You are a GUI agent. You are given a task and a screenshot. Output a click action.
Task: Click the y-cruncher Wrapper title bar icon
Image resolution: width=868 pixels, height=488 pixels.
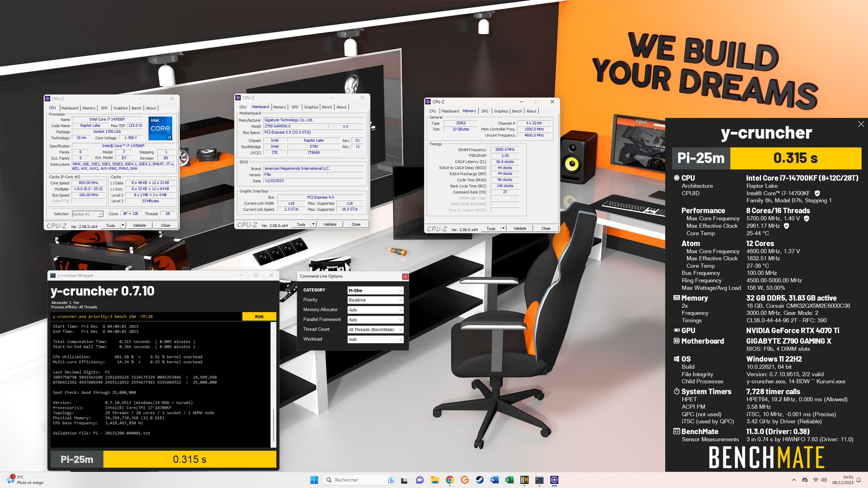pyautogui.click(x=53, y=276)
